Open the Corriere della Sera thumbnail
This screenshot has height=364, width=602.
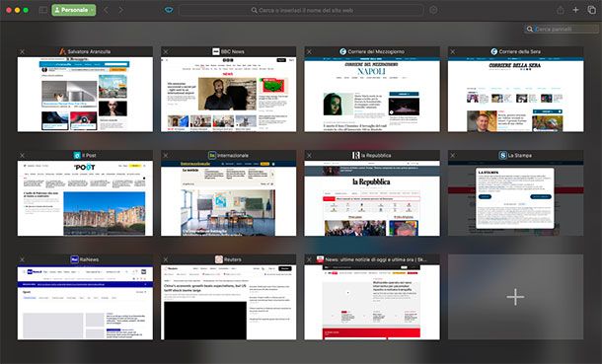click(x=515, y=95)
